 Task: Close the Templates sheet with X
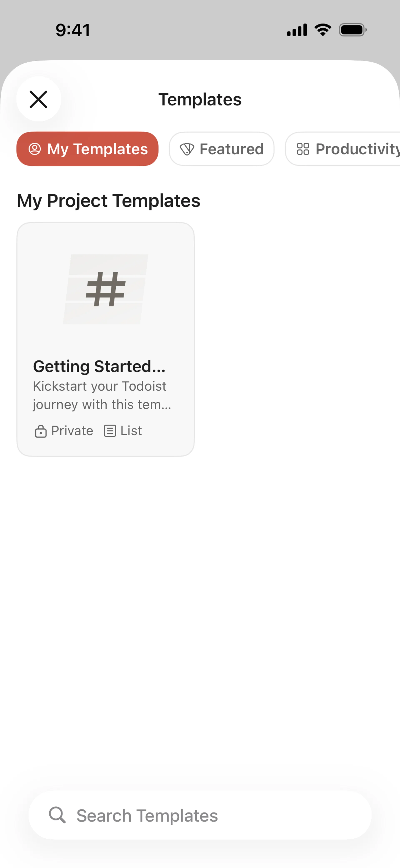point(39,99)
